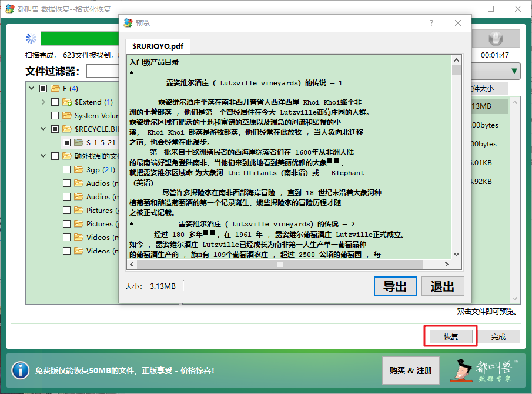This screenshot has height=394, width=532.
Task: Click the preview scroll-down arrow
Action: point(456,254)
